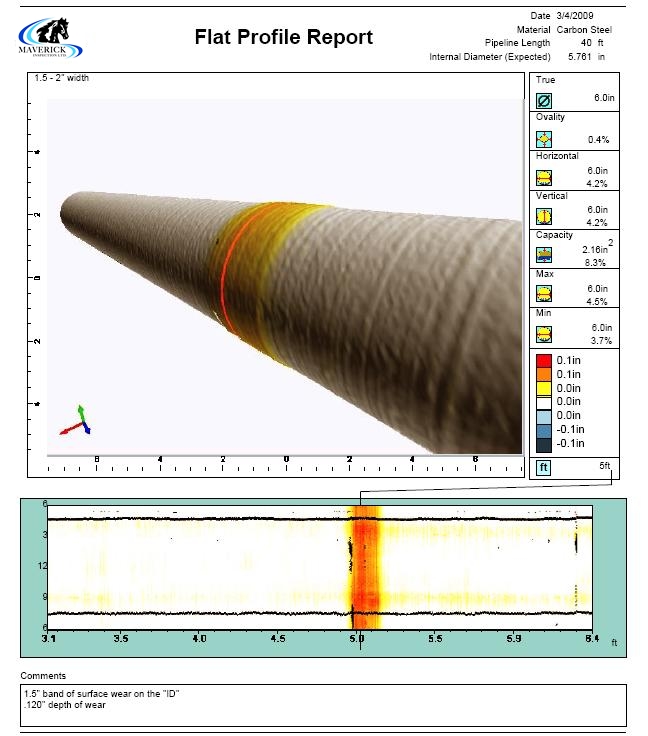Select the red 0.1in legend swatch
648x736 pixels.
point(544,360)
